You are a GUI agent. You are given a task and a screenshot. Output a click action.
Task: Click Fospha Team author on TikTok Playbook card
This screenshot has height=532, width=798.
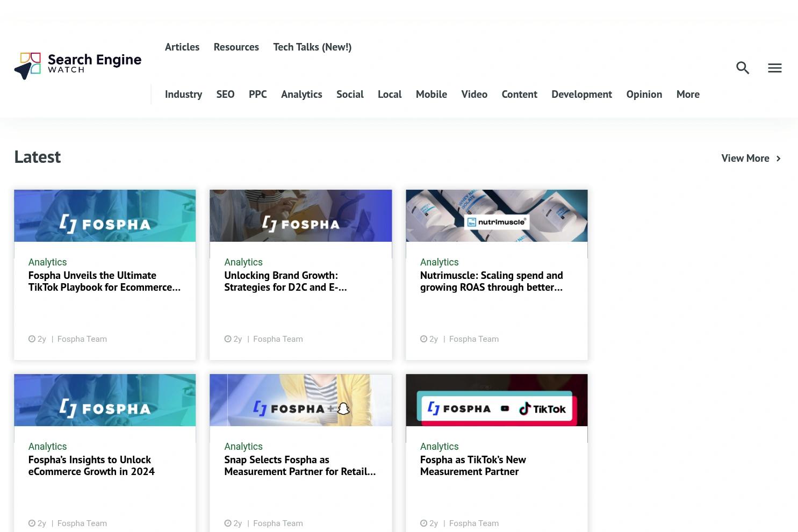point(82,339)
